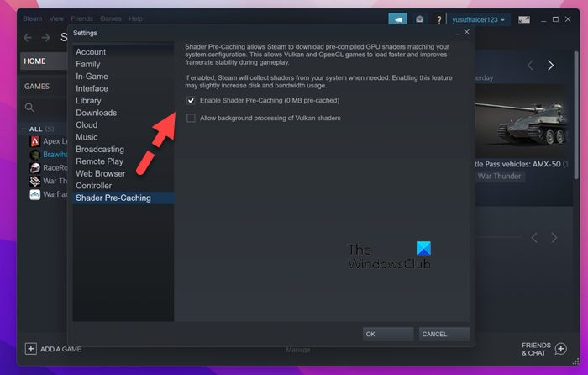Enable background processing of Vulkan shaders
Image resolution: width=588 pixels, height=375 pixels.
[191, 119]
